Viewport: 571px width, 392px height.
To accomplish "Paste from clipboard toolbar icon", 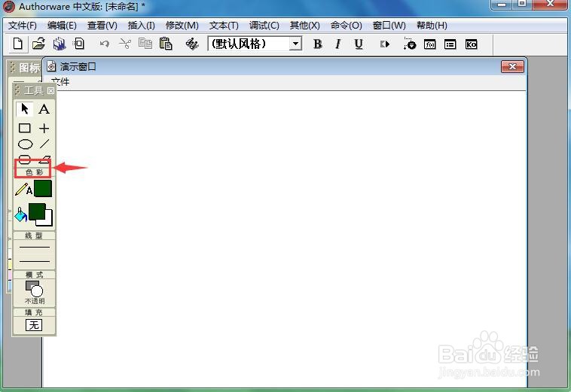I will point(166,44).
